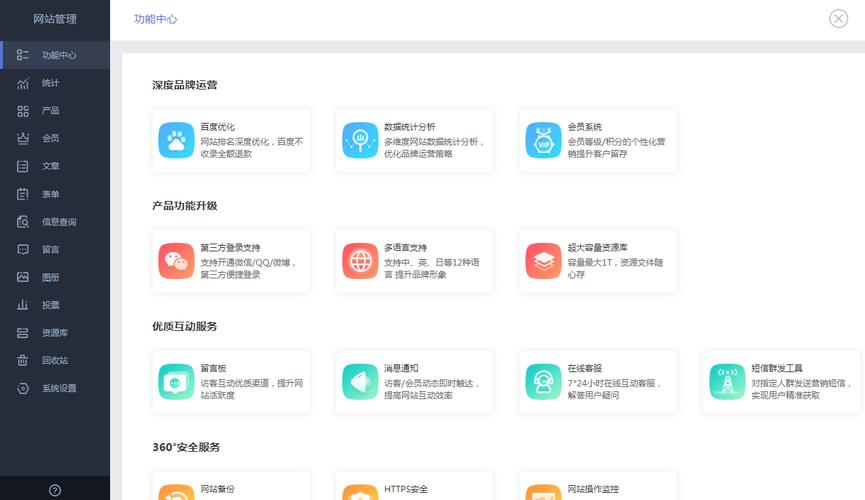Open the 多语言支持 card title
Image resolution: width=865 pixels, height=500 pixels.
point(405,248)
